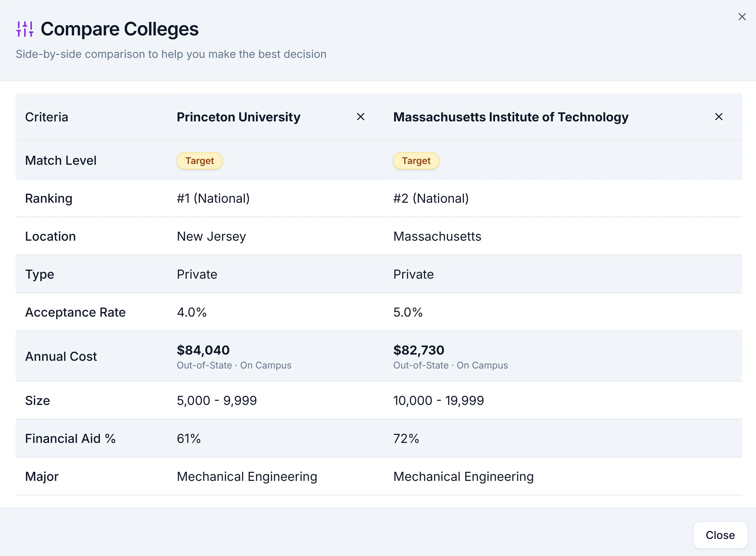Click the 5,000 - 9,999 size value
The height and width of the screenshot is (556, 756).
[x=217, y=401]
